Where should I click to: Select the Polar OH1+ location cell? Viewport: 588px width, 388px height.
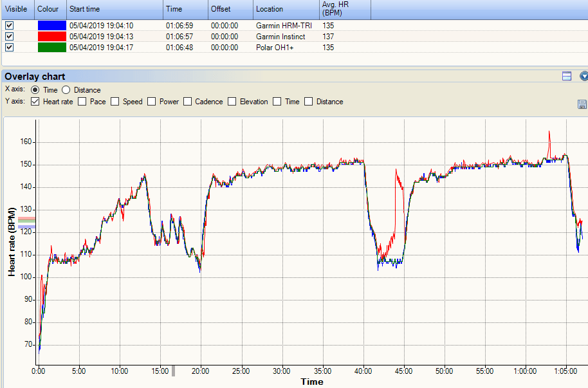pos(275,47)
